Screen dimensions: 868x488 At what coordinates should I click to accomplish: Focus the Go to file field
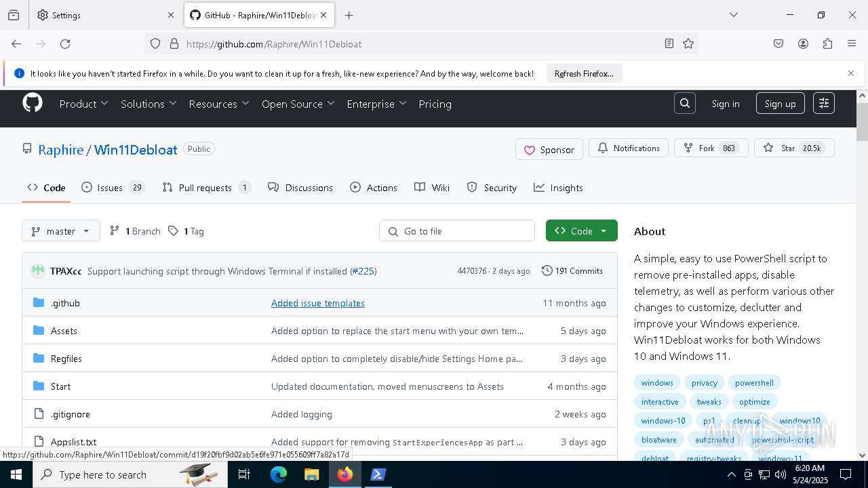point(457,231)
